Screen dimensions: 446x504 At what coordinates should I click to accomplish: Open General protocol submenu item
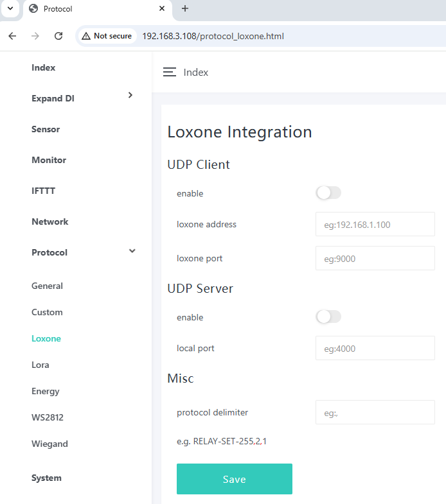pos(47,286)
